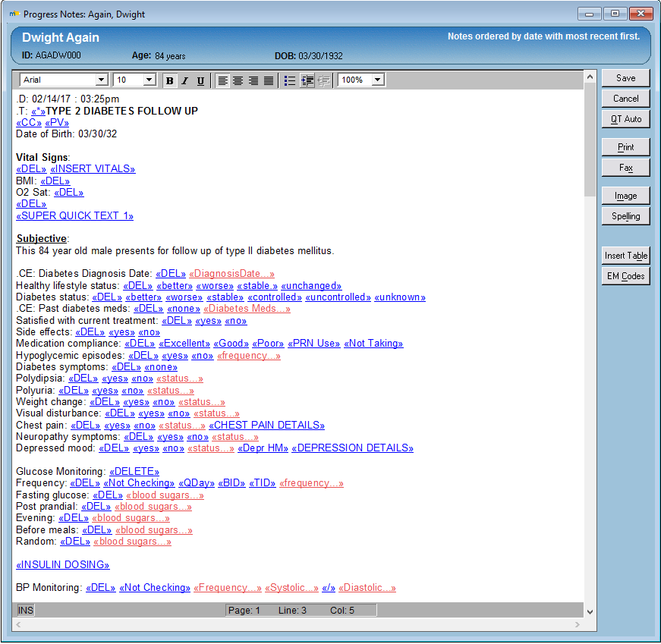Click «blood sugars...» on Random line

(x=132, y=542)
